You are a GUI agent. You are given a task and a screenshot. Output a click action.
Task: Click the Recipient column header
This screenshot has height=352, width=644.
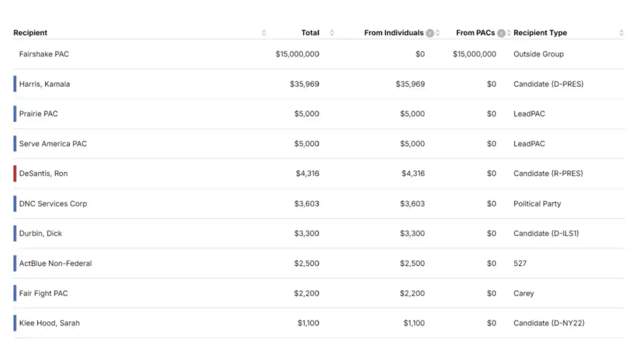[x=30, y=33]
